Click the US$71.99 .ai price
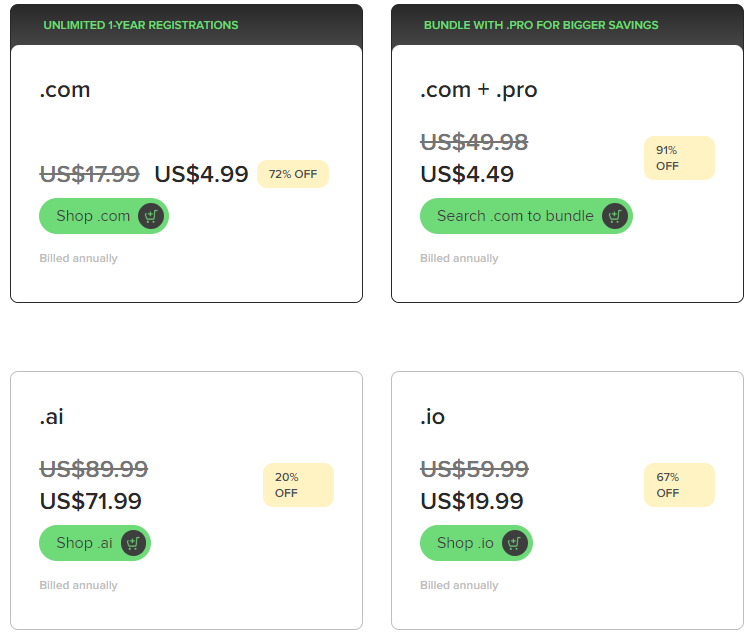Viewport: 751px width, 640px height. click(91, 501)
